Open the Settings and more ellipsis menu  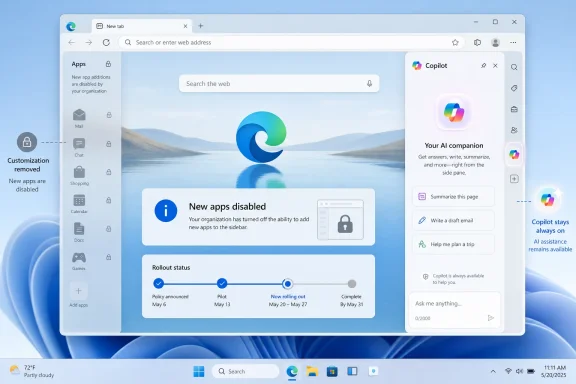[513, 43]
